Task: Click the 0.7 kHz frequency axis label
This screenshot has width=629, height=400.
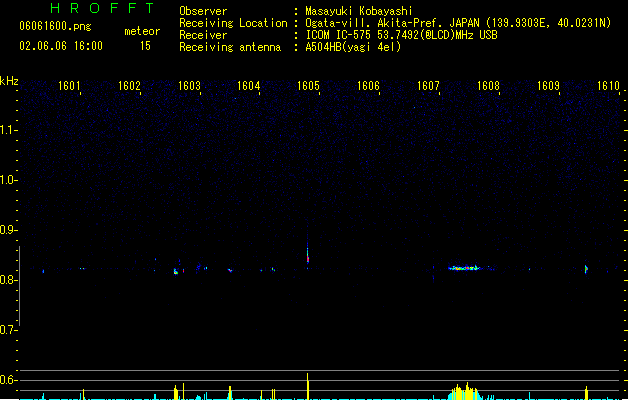Action: [x=8, y=330]
